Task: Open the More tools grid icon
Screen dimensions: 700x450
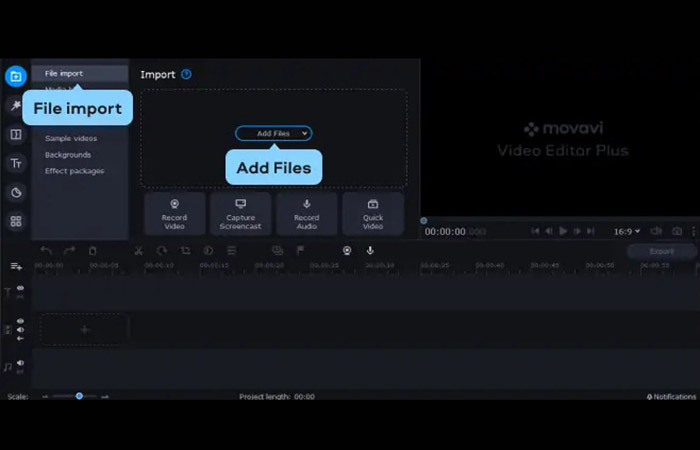Action: tap(16, 221)
